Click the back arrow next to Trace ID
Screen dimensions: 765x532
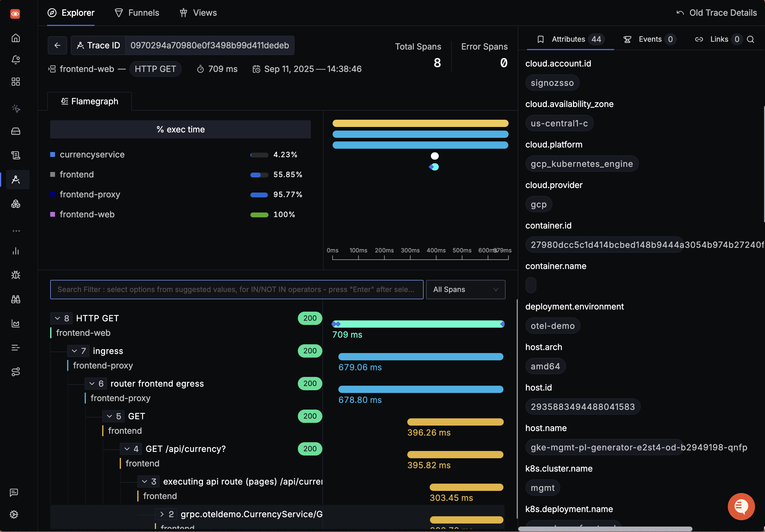pyautogui.click(x=57, y=45)
